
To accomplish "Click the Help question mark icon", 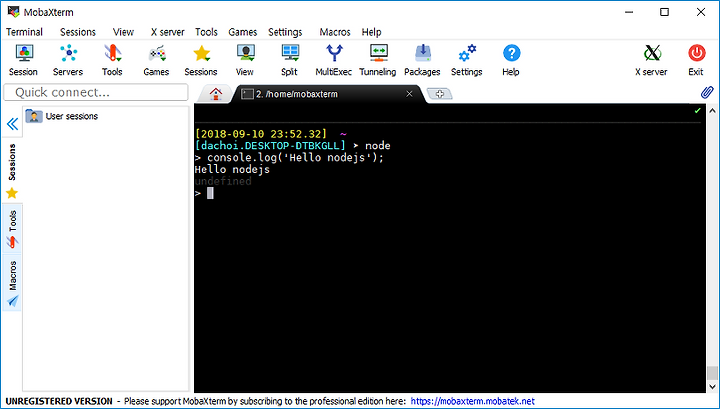I will [x=511, y=60].
